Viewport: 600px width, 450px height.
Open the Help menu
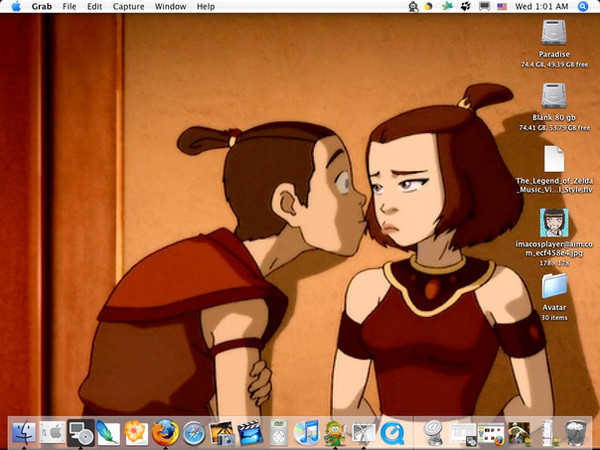point(205,7)
